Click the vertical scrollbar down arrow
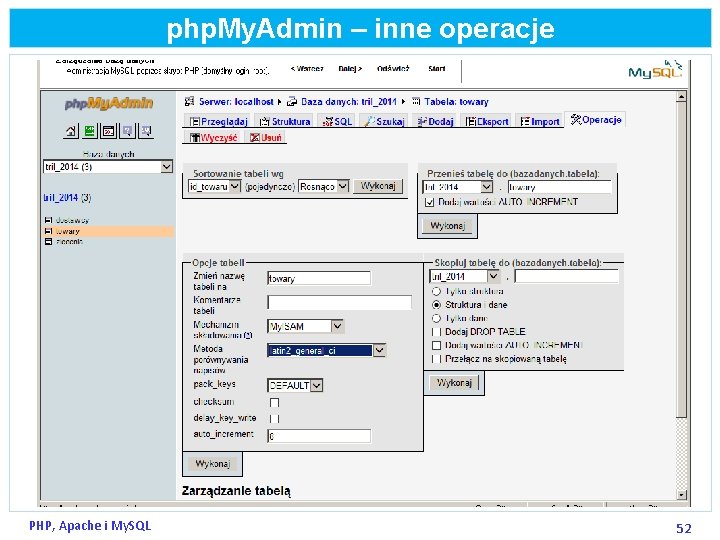 point(681,495)
